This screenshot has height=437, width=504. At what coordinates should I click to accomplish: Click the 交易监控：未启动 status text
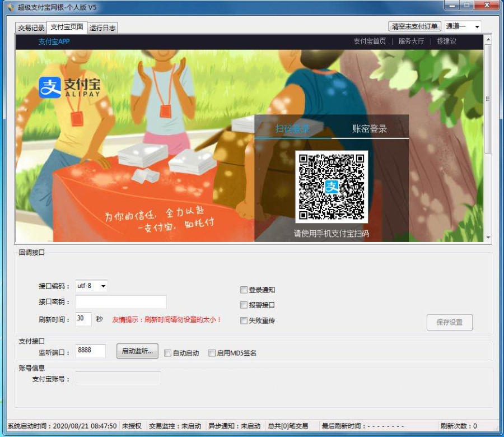coord(175,426)
